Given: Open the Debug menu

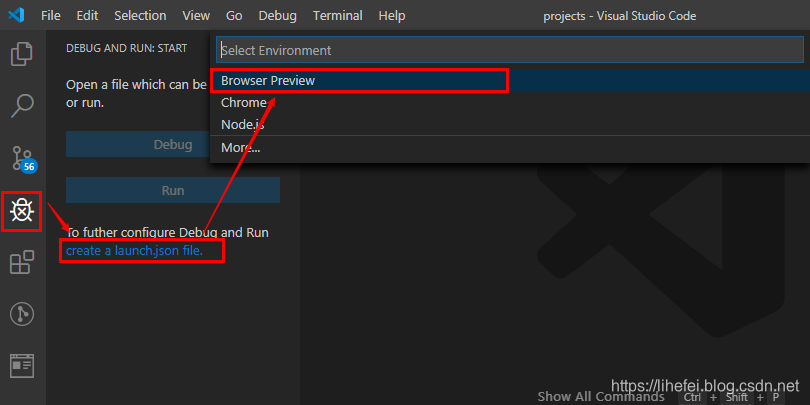Looking at the screenshot, I should [x=277, y=15].
